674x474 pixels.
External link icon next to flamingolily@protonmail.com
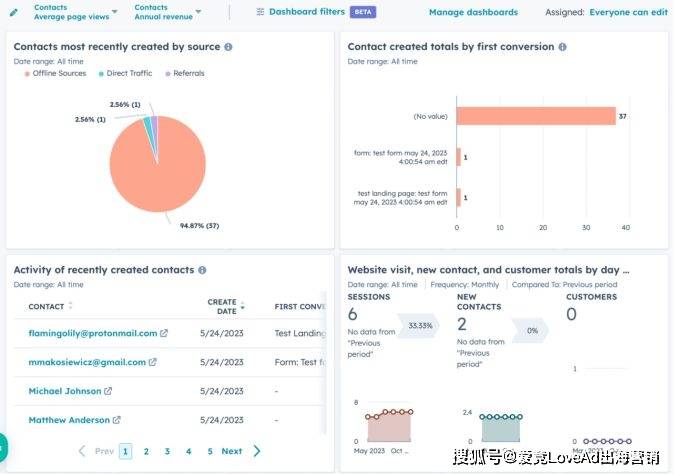point(164,333)
